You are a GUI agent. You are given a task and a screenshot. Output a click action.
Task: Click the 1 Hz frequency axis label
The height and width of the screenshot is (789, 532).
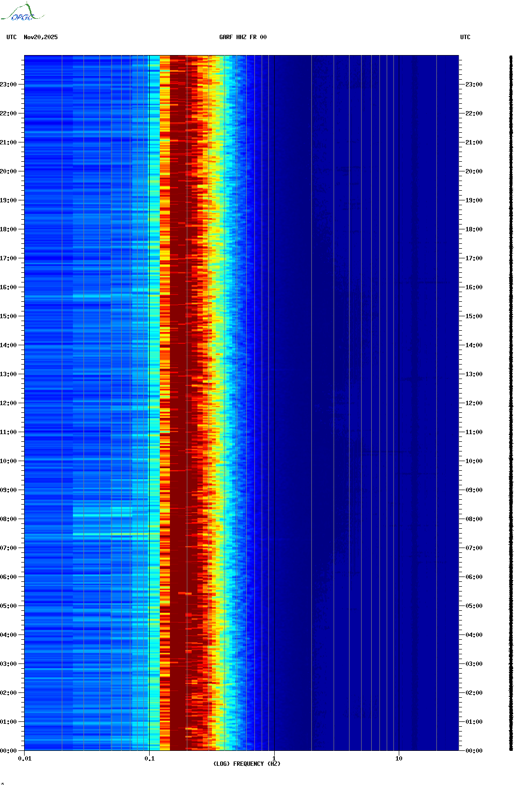274,759
